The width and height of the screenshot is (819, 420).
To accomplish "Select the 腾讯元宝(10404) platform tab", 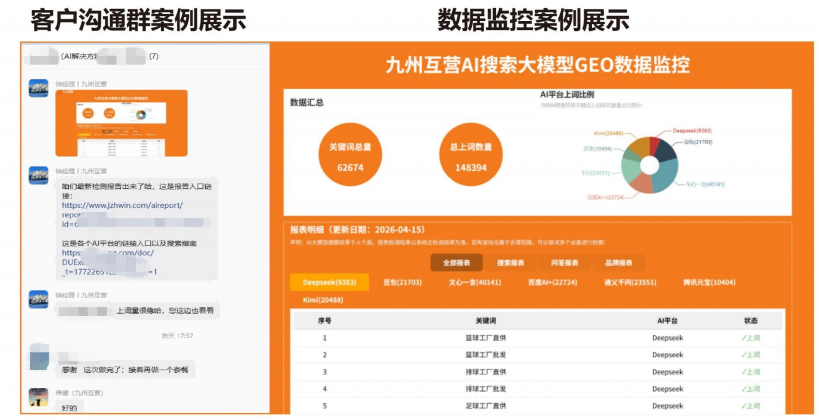I will pos(709,282).
